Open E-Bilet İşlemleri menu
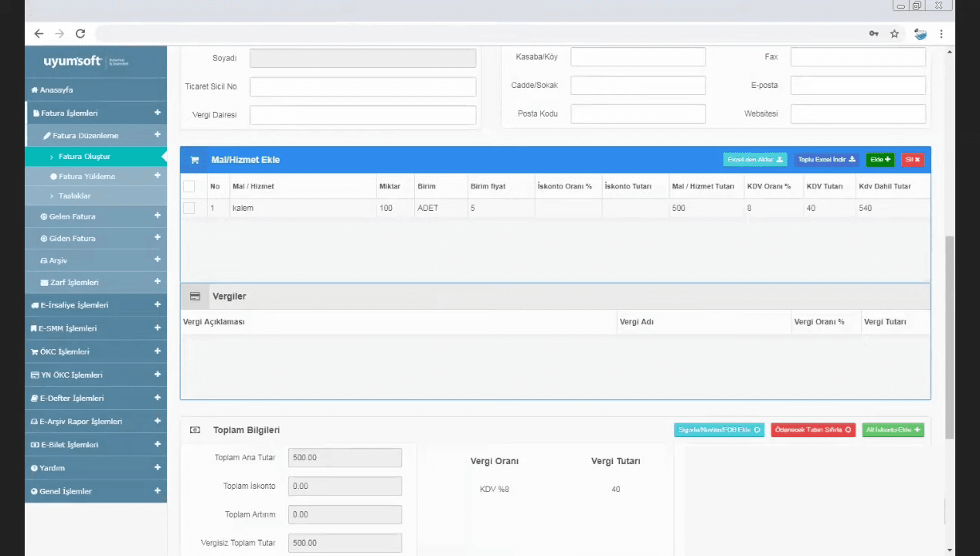Viewport: 980px width, 556px height. [x=96, y=445]
